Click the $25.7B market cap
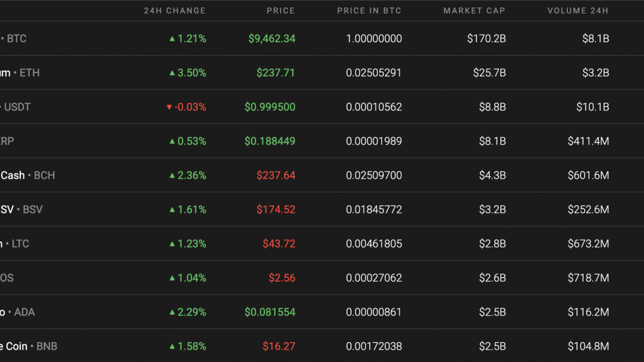Viewport: 644px width, 362px height. [489, 73]
